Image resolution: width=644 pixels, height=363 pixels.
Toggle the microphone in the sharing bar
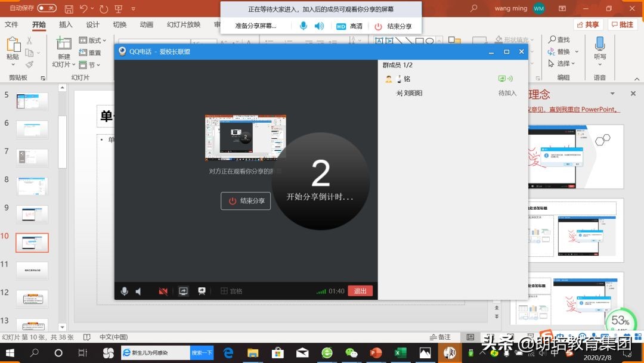point(303,26)
